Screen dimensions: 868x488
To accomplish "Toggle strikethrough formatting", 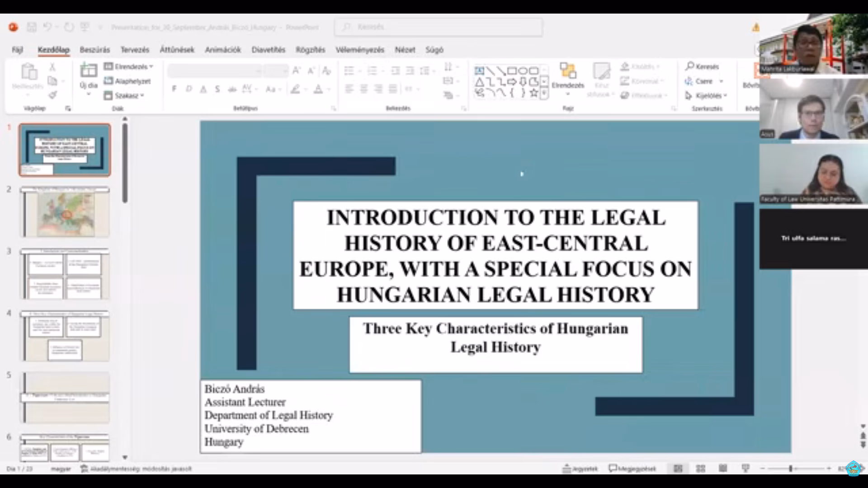I will 232,89.
